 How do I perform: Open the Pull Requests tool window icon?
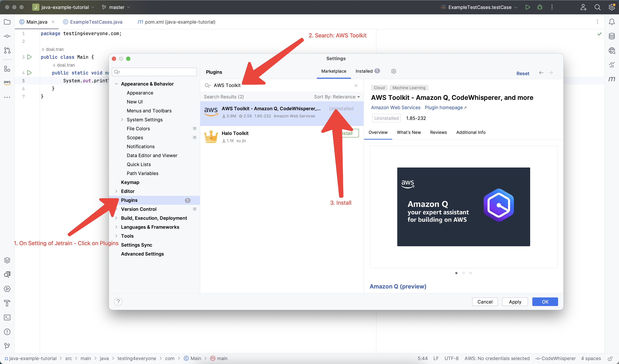pos(7,50)
